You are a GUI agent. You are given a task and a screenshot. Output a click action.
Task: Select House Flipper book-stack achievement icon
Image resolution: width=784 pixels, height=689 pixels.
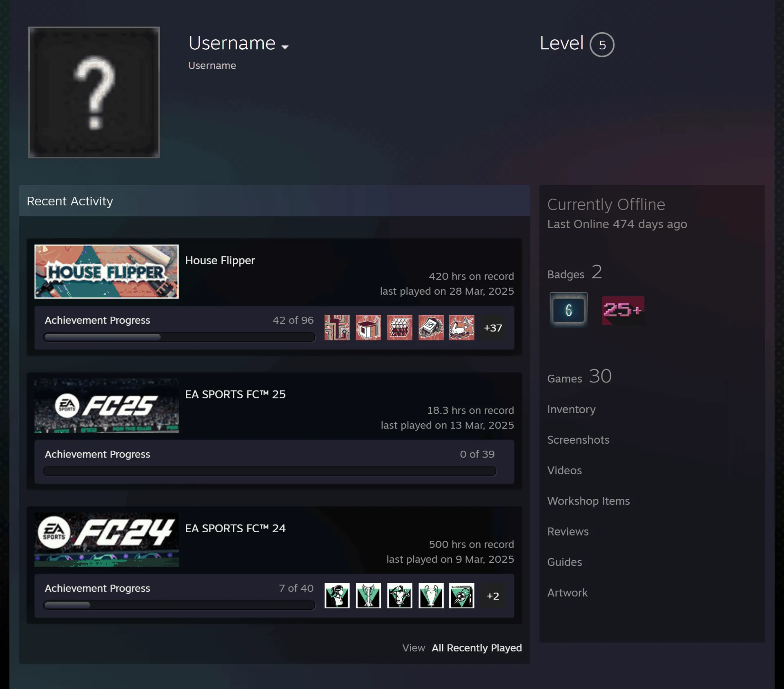[431, 327]
